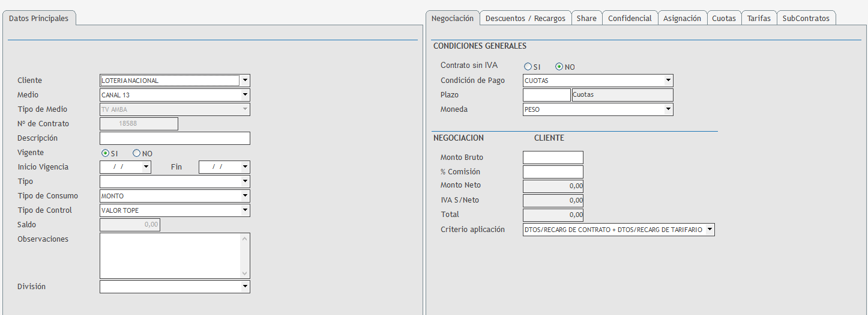Focus the % Comisión input field
The image size is (868, 315).
tap(553, 172)
